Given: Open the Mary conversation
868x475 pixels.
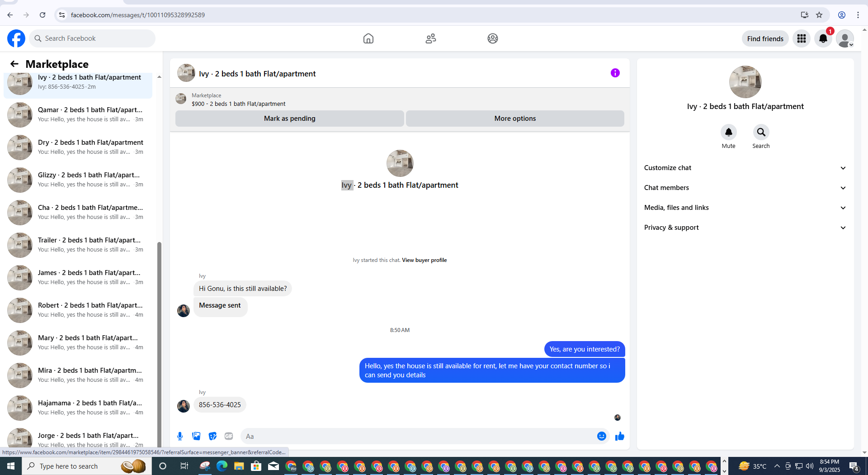Looking at the screenshot, I should 78,342.
